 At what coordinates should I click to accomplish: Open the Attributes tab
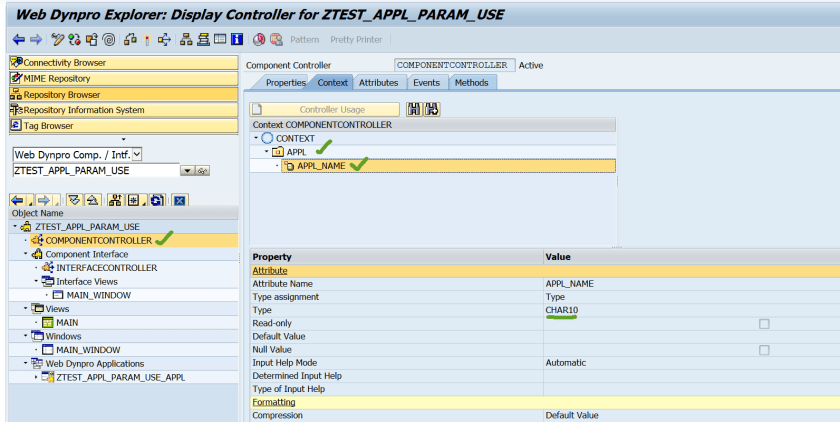(378, 82)
